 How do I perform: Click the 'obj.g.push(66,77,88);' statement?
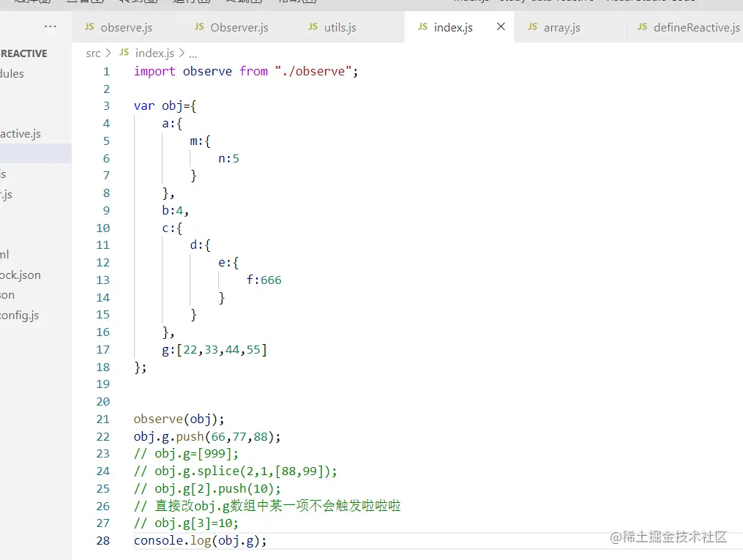207,437
